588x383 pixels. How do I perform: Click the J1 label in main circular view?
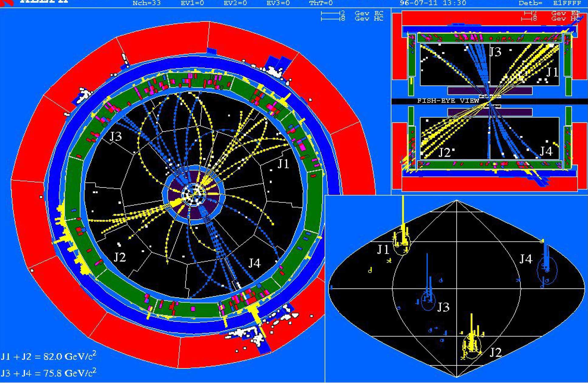(x=283, y=164)
